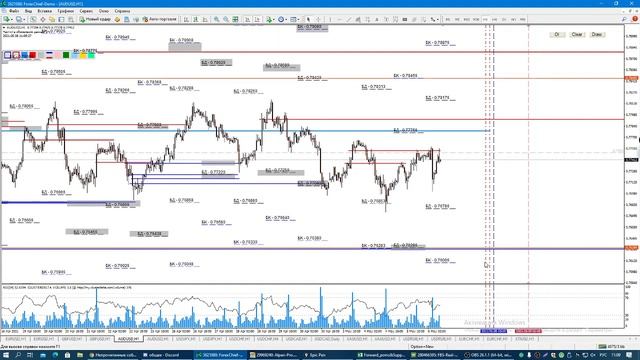The width and height of the screenshot is (640, 360).
Task: Open the Strategy Tester icon
Action: 71,19
